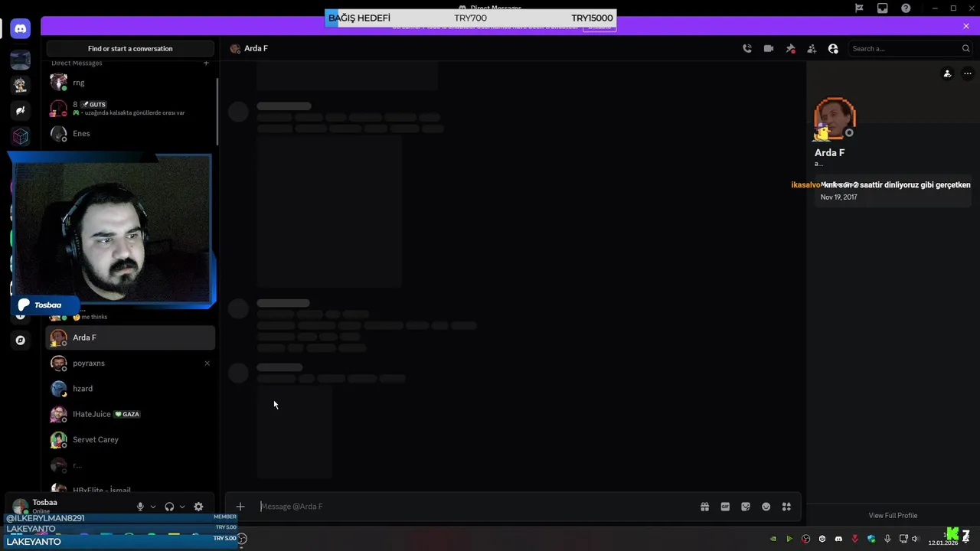Viewport: 980px width, 551px height.
Task: Open the sticker picker
Action: (746, 507)
